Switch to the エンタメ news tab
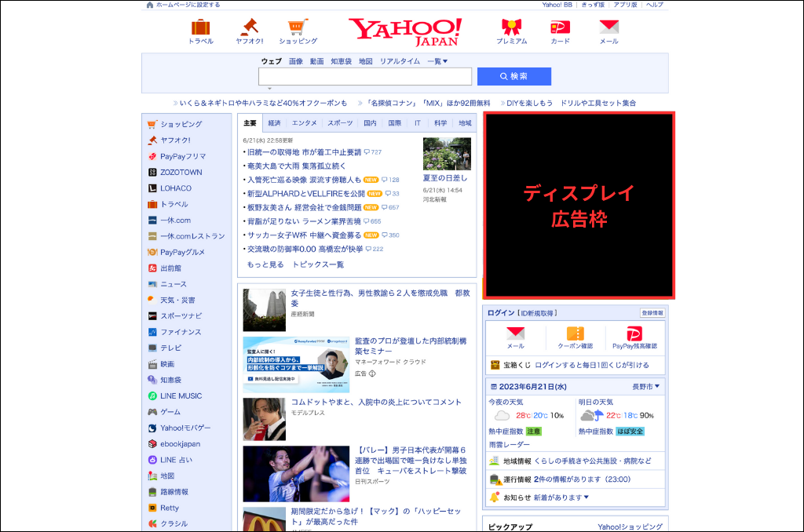Screen dimensions: 804x532 point(304,123)
